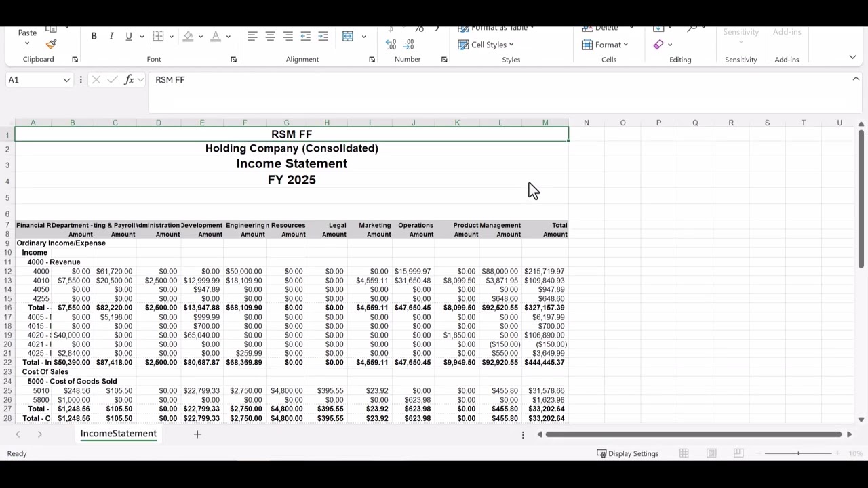Zoom out with minus button
The height and width of the screenshot is (488, 868).
coord(757,453)
